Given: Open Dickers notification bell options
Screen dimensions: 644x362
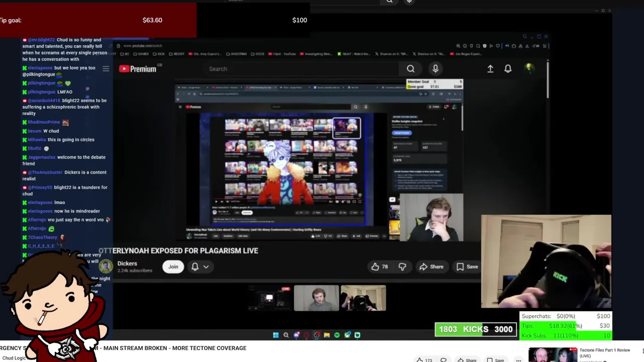Looking at the screenshot, I should point(200,266).
